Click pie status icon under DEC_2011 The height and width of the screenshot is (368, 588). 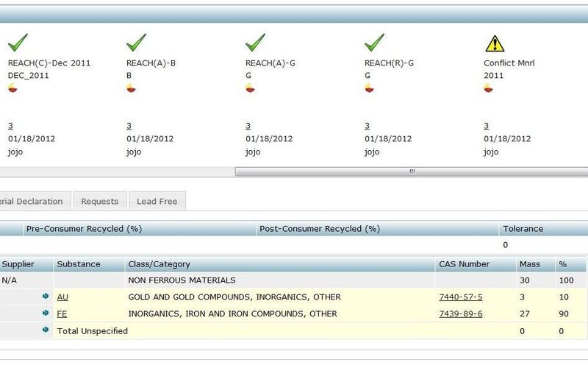(12, 88)
